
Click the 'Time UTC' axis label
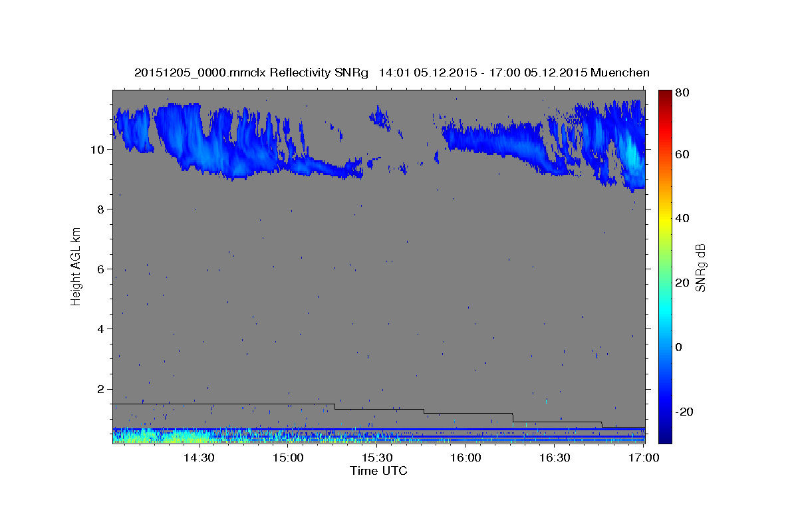point(378,471)
